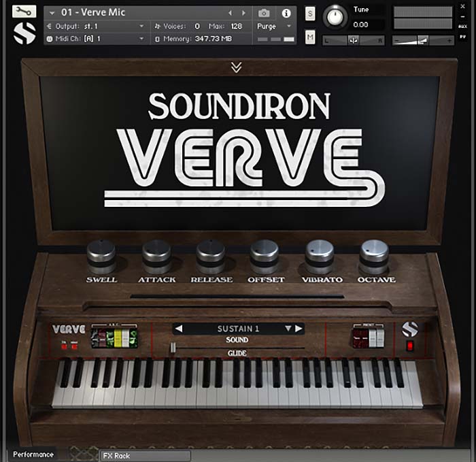Click the instrument name 01 - Verve Mic
Image resolution: width=476 pixels, height=462 pixels.
click(93, 12)
